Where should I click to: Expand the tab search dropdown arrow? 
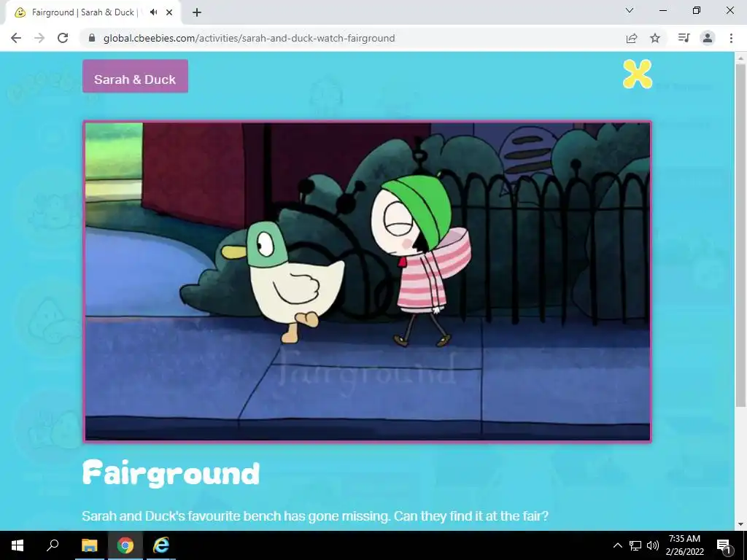[630, 10]
